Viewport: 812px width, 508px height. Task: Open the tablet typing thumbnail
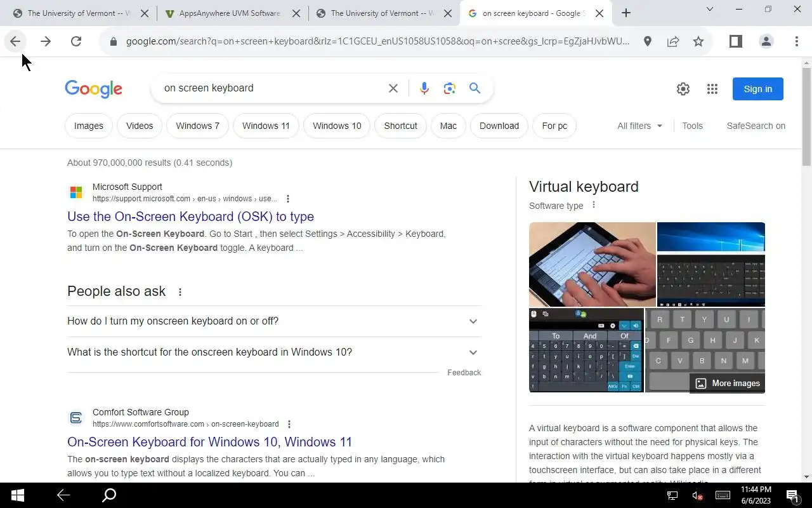[x=593, y=264]
